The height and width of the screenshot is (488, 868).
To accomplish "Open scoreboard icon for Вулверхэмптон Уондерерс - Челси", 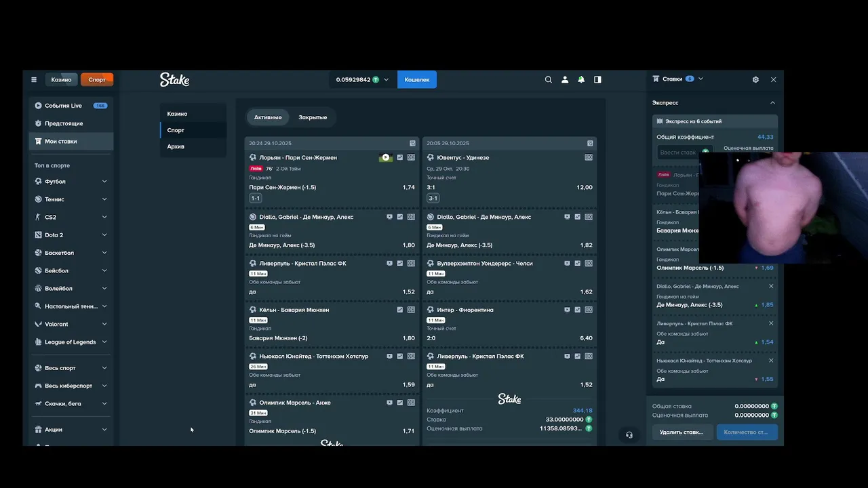I will pyautogui.click(x=589, y=263).
